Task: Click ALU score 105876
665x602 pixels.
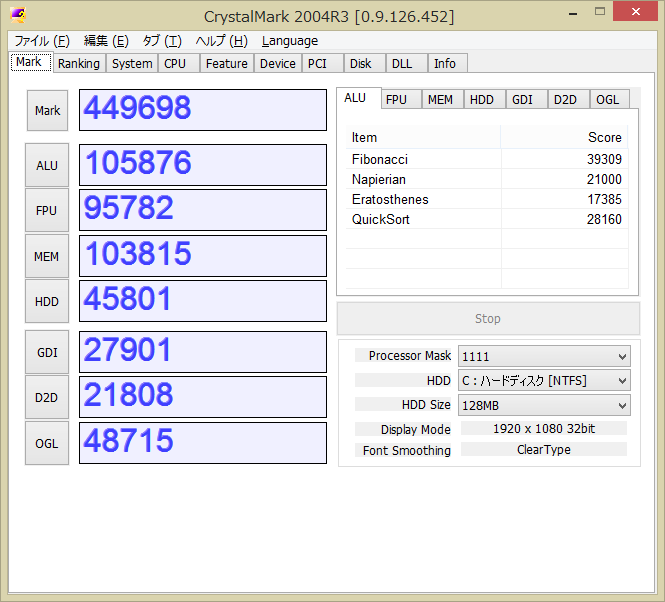Action: pyautogui.click(x=203, y=165)
